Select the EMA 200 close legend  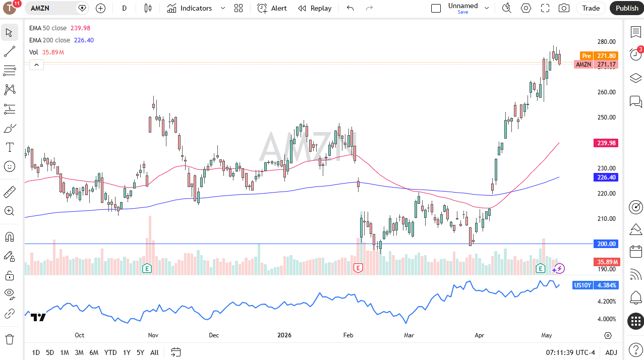coord(49,40)
